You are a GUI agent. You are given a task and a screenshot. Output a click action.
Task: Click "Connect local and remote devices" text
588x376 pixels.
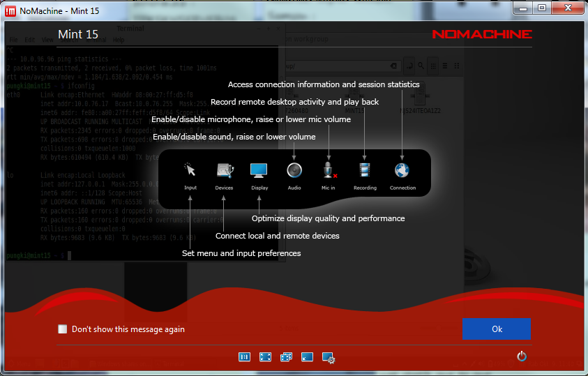[x=277, y=236]
